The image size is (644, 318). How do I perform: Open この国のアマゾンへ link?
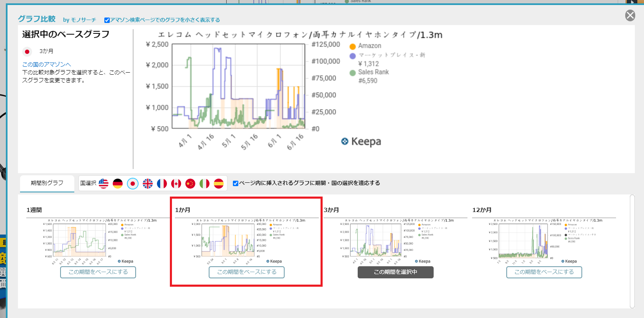coord(47,64)
